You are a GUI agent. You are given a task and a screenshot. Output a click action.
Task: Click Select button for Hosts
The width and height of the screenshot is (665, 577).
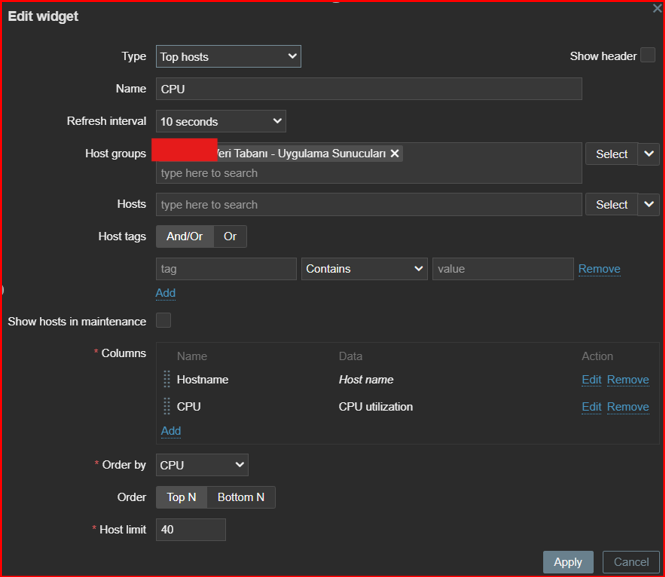click(x=612, y=204)
